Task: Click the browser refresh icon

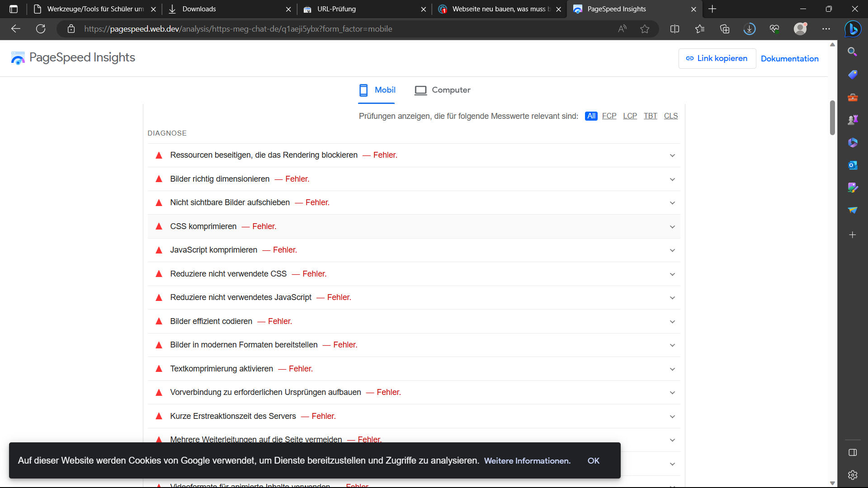Action: pyautogui.click(x=41, y=29)
